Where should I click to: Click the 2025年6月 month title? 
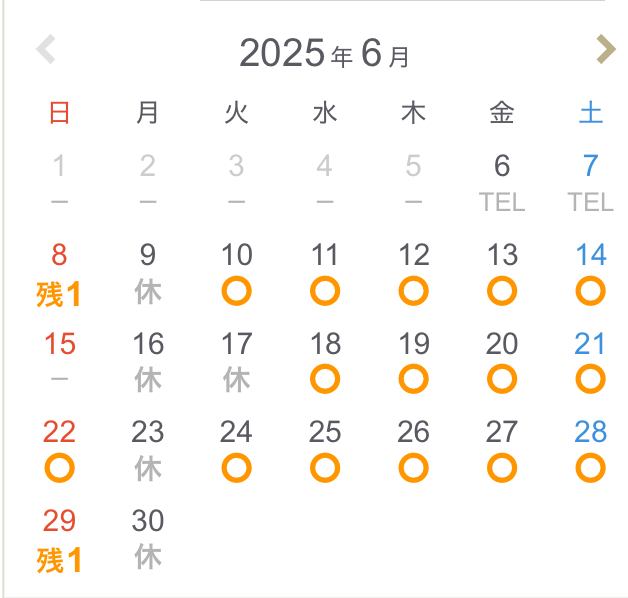point(324,53)
